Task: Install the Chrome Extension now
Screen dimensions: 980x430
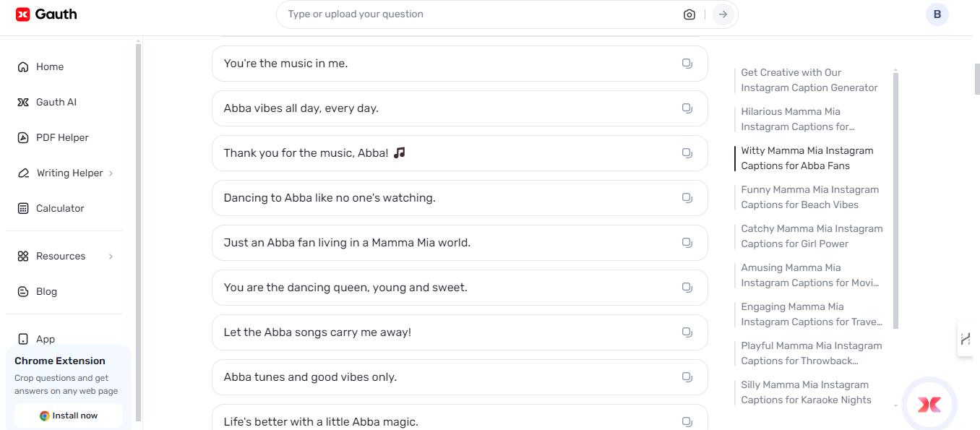Action: (x=69, y=416)
